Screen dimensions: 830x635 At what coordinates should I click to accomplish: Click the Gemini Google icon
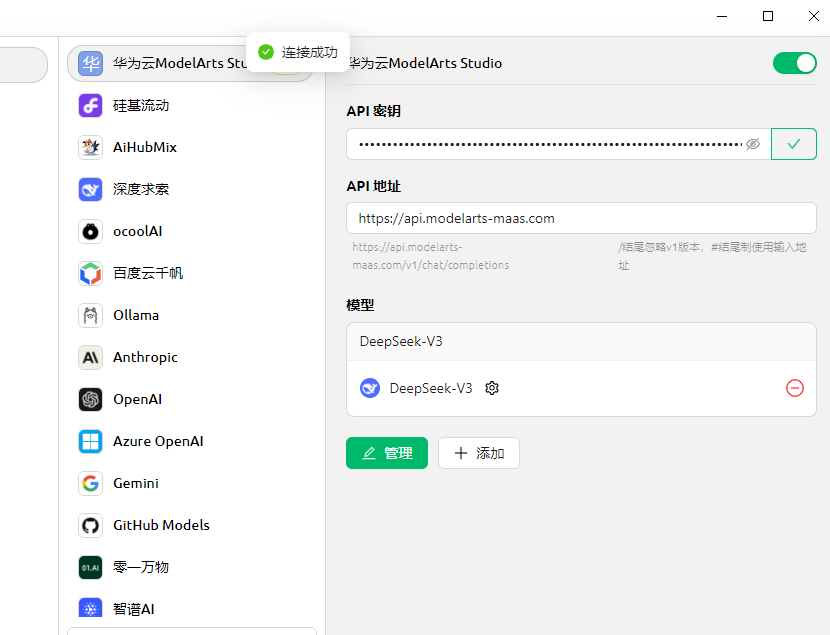pos(91,483)
